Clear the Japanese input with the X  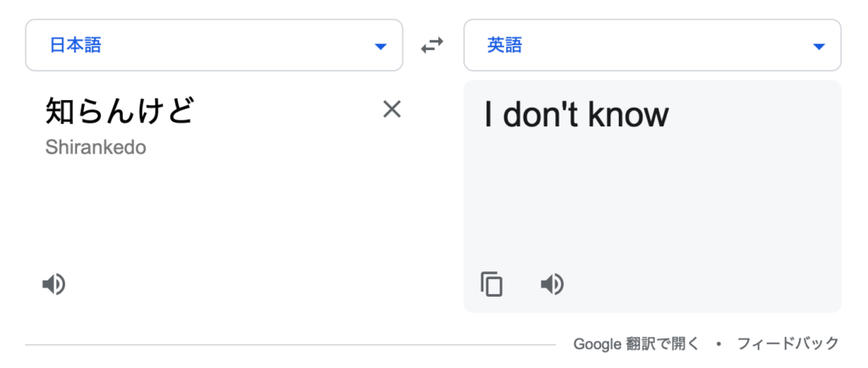392,109
